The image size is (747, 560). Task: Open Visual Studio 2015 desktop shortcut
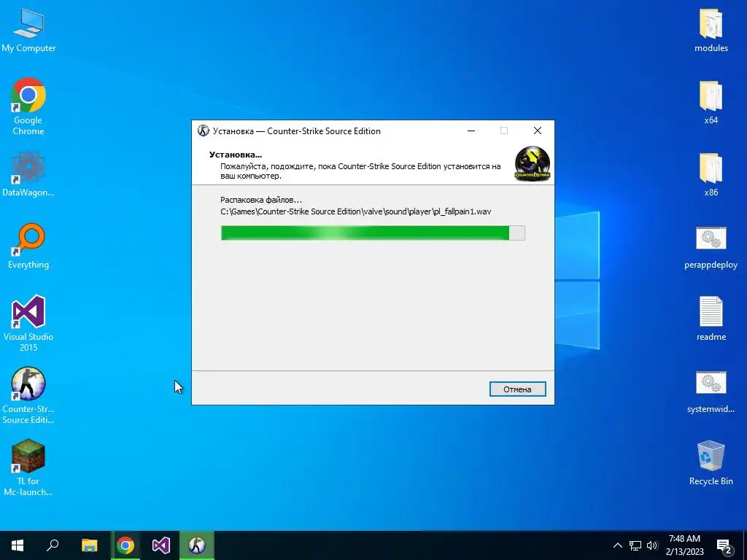pyautogui.click(x=28, y=324)
